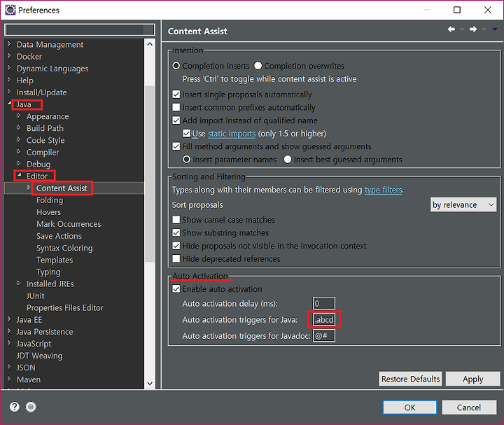The width and height of the screenshot is (504, 425).
Task: Enable Hide deprecated references
Action: click(176, 259)
